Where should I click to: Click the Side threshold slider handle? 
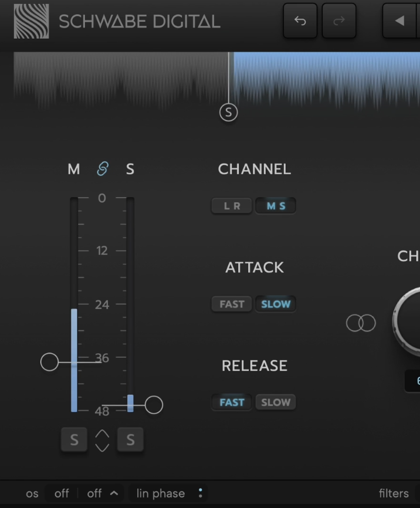coord(154,405)
